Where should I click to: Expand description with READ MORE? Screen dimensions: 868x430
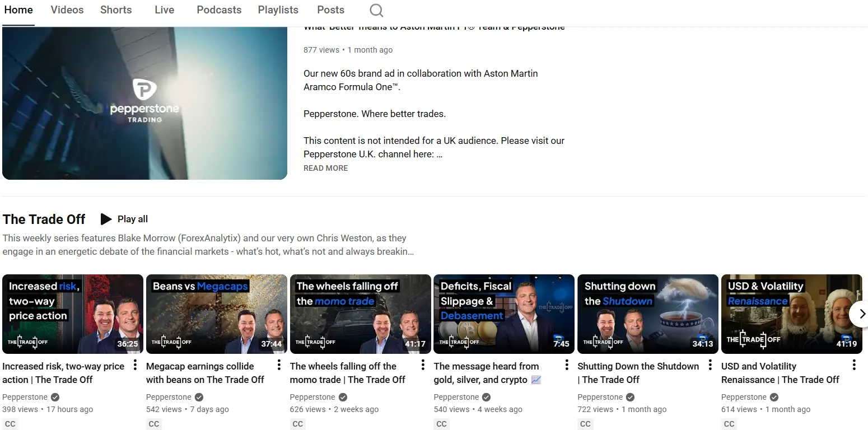(x=325, y=168)
